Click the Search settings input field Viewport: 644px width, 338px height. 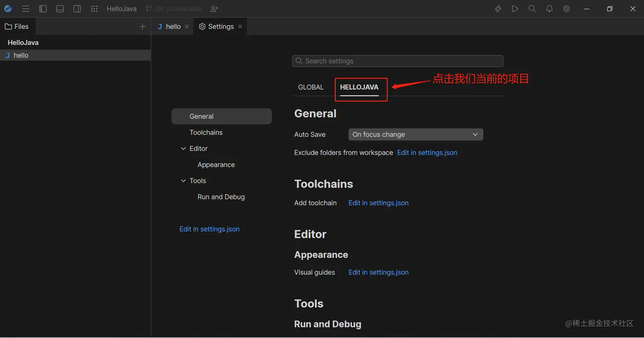397,61
